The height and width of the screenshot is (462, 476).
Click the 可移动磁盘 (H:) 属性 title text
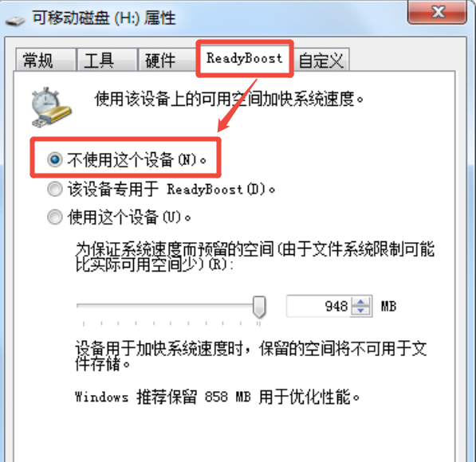click(x=104, y=18)
